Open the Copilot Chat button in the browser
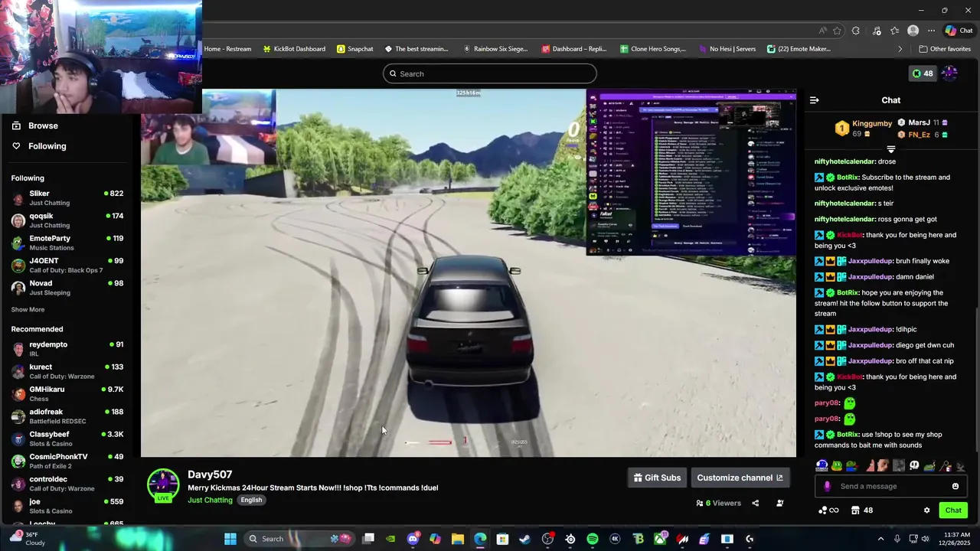The width and height of the screenshot is (980, 551). 959,31
